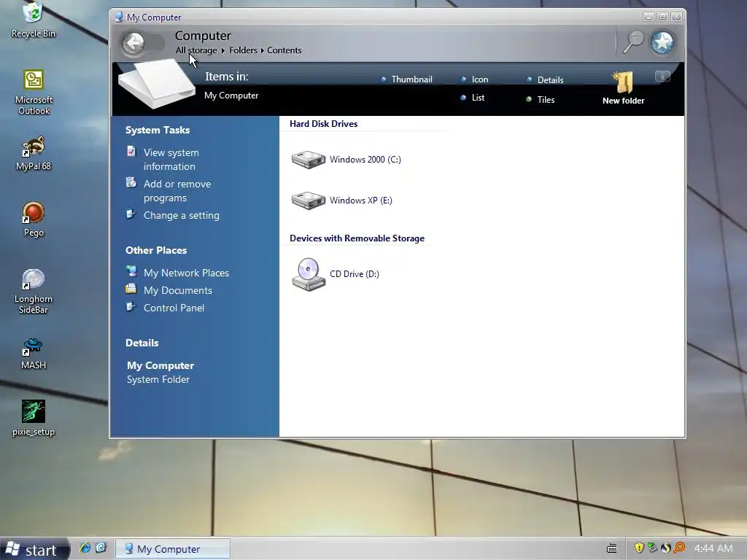The image size is (747, 560).
Task: Click the My Computer title bar icon
Action: point(119,17)
